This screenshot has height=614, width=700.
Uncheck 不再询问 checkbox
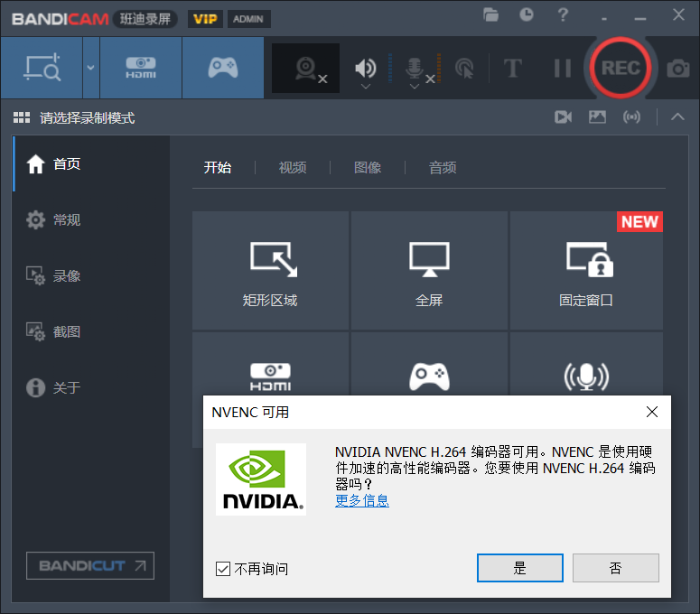[x=223, y=569]
